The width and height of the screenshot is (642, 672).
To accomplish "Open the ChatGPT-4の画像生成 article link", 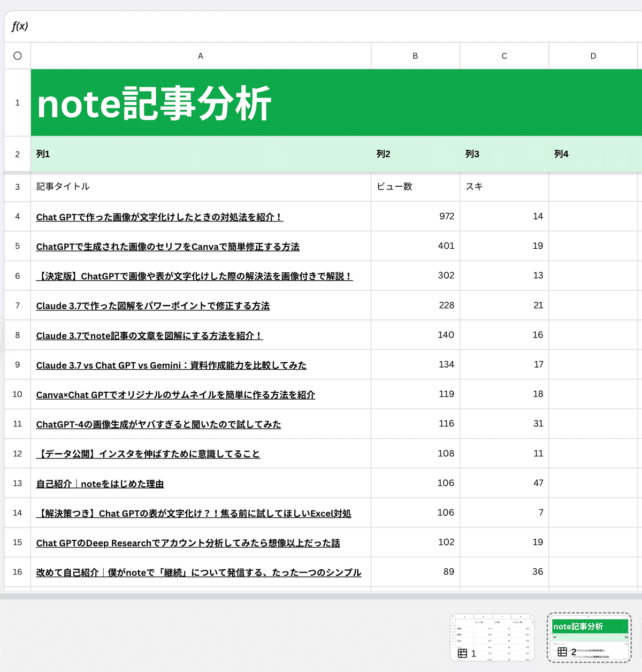I will click(158, 424).
